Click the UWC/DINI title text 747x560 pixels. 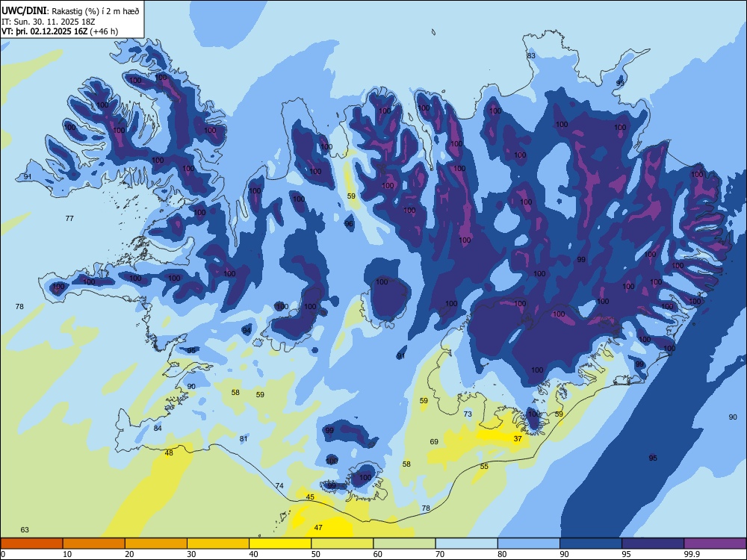(x=24, y=10)
